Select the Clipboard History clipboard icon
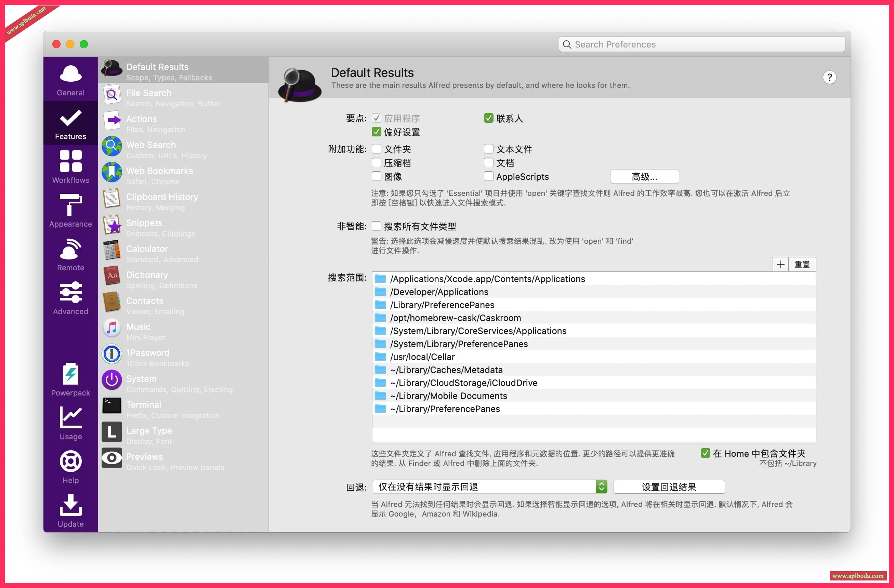 [112, 198]
